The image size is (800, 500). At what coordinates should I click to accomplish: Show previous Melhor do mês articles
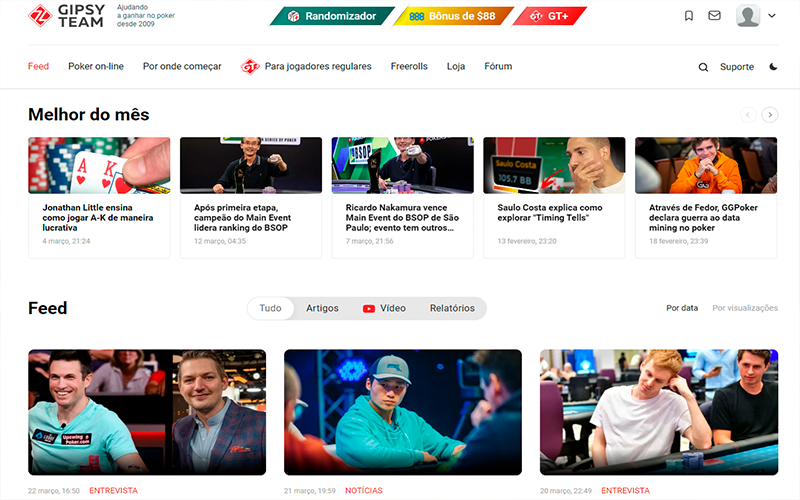point(747,115)
